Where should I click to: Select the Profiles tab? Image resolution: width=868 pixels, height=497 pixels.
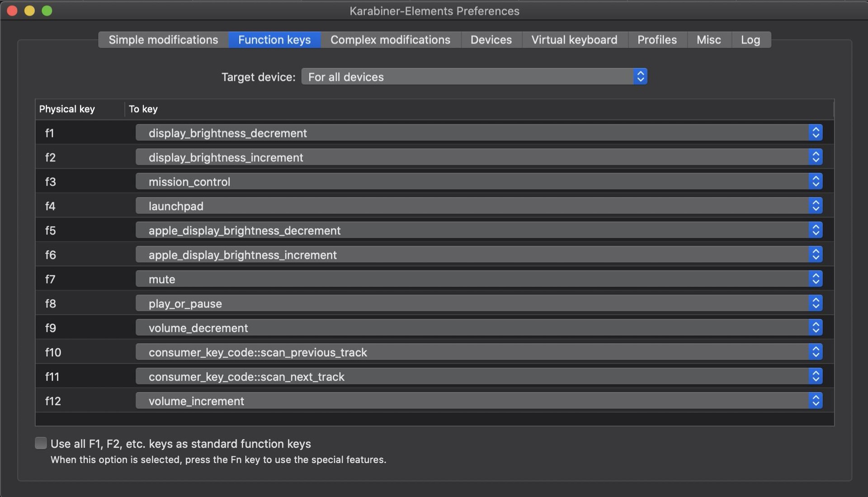click(x=657, y=40)
